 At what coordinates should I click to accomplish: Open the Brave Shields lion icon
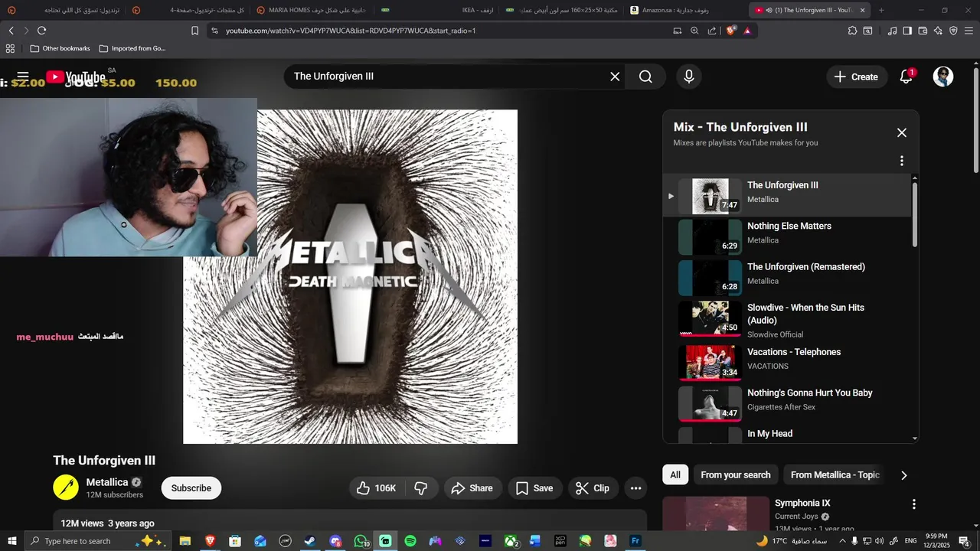click(730, 31)
